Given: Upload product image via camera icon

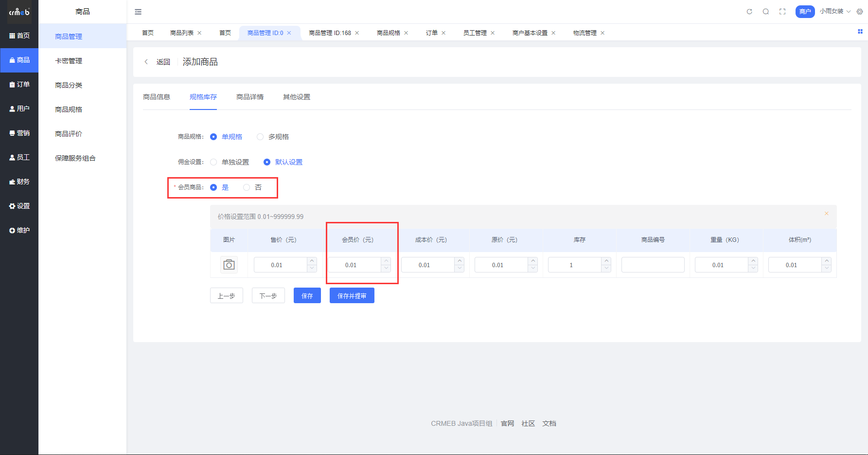Looking at the screenshot, I should (x=229, y=265).
